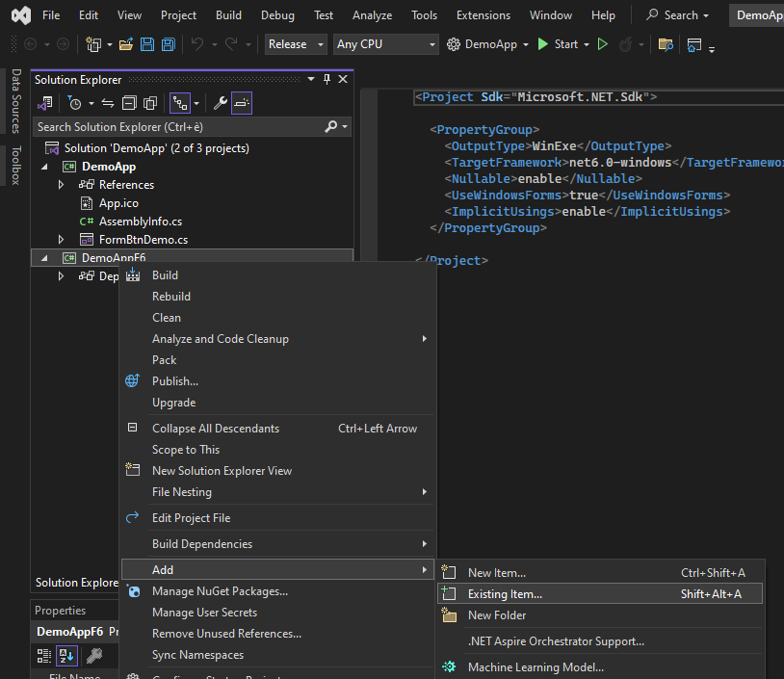Choose Manage NuGet Packages... from context menu
The image size is (784, 679).
click(x=220, y=591)
